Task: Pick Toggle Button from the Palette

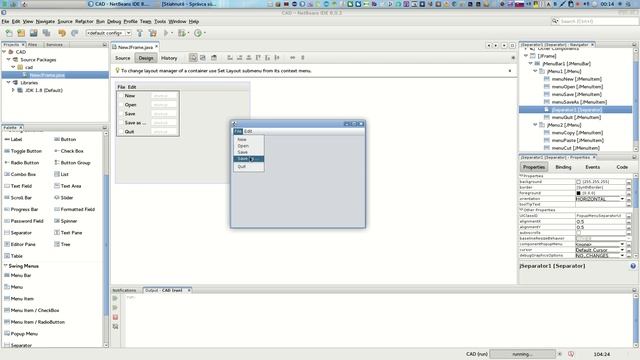Action: coord(26,151)
